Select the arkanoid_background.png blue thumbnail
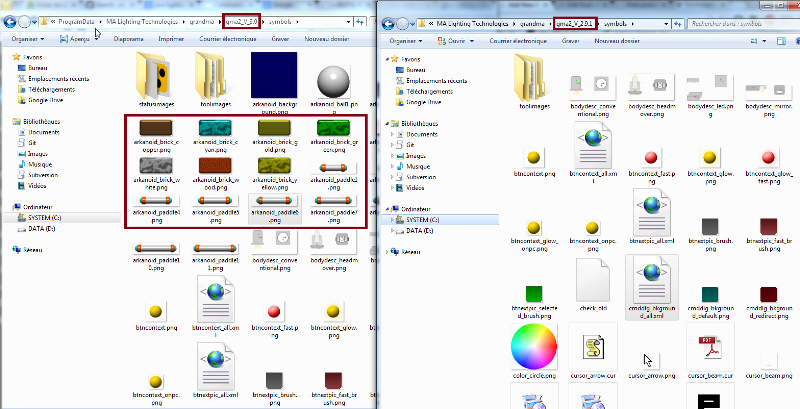800x409 pixels. click(274, 75)
